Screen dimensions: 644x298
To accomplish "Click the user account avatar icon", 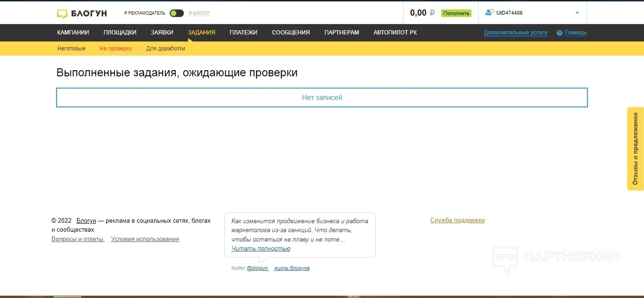I will click(x=489, y=13).
